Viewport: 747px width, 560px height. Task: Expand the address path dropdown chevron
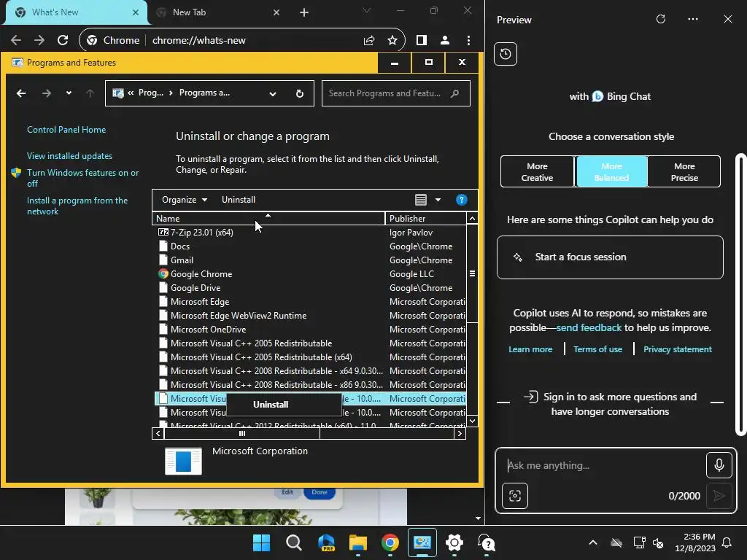coord(273,94)
